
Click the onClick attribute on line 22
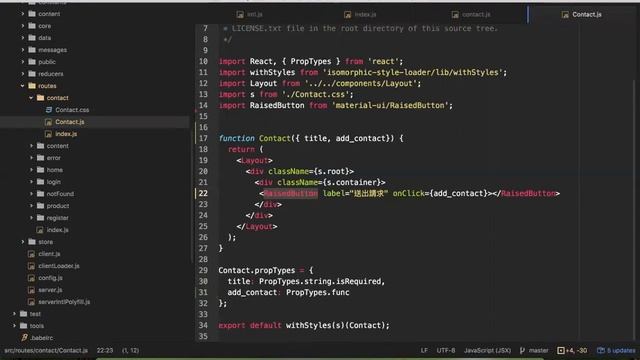coord(408,193)
